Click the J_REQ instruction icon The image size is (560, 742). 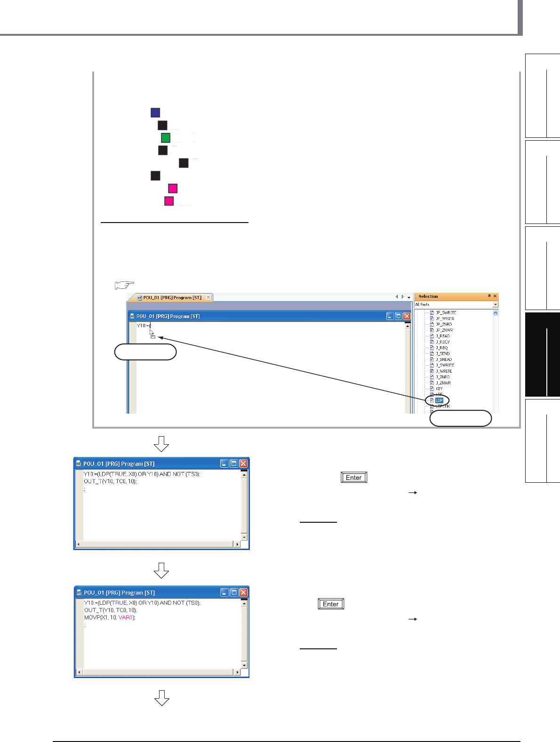432,348
